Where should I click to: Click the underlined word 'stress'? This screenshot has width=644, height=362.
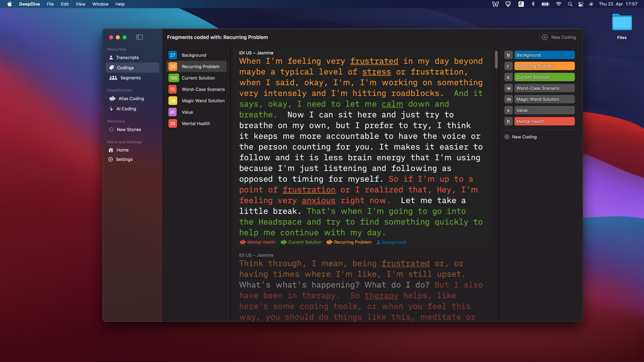coord(376,72)
